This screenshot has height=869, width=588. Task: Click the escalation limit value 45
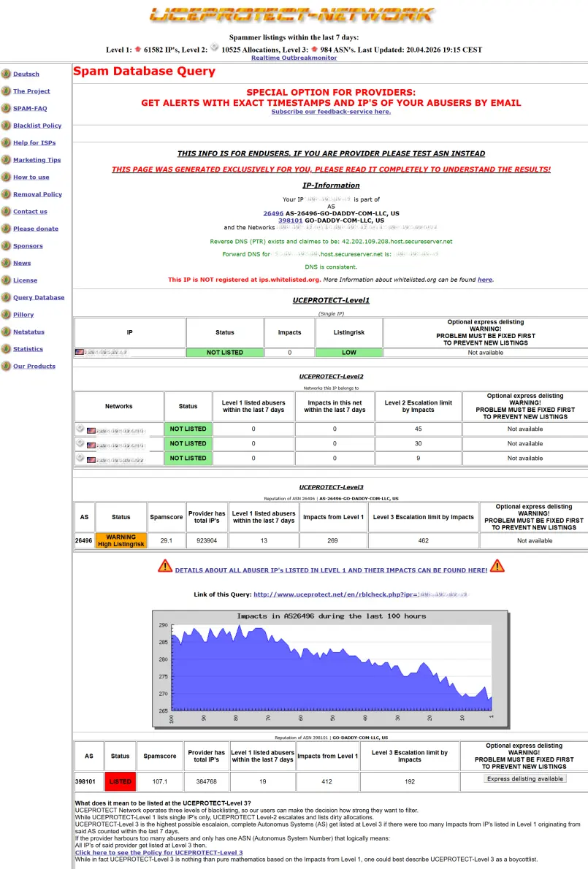(419, 429)
